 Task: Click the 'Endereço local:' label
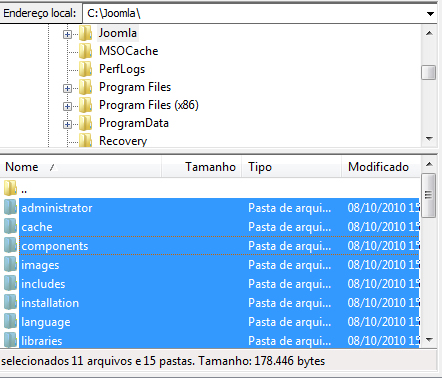(x=40, y=13)
